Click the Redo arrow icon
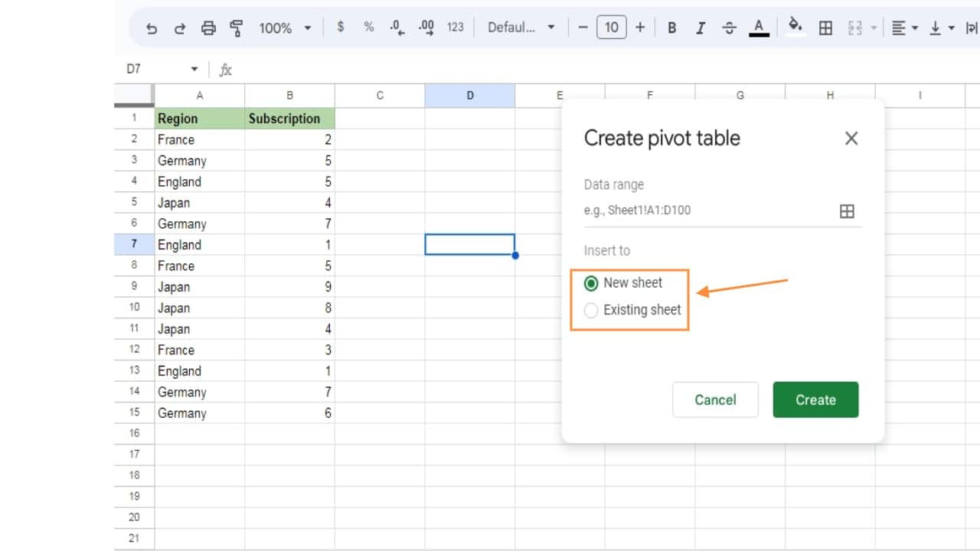The height and width of the screenshot is (551, 980). 180,28
